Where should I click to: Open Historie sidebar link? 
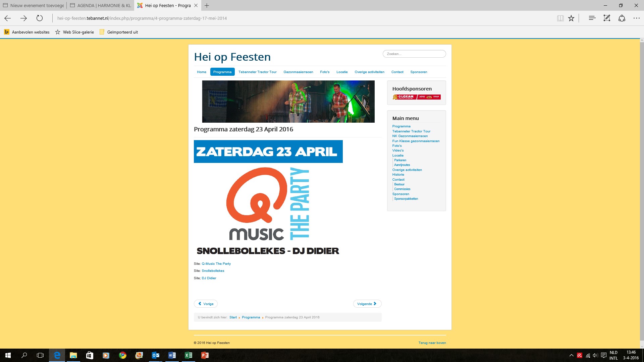tap(398, 175)
